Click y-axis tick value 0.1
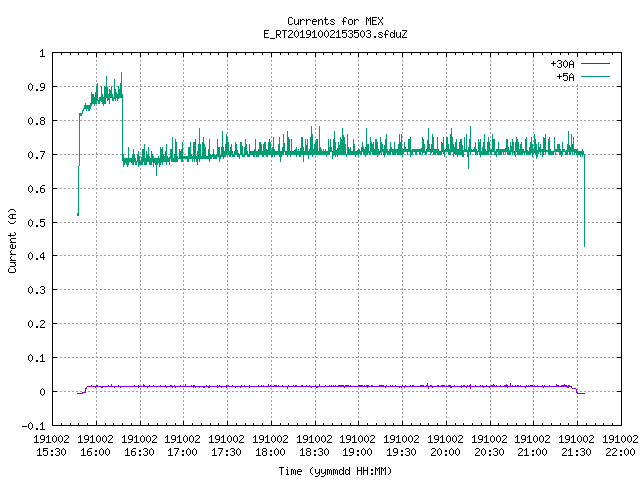 coord(36,358)
